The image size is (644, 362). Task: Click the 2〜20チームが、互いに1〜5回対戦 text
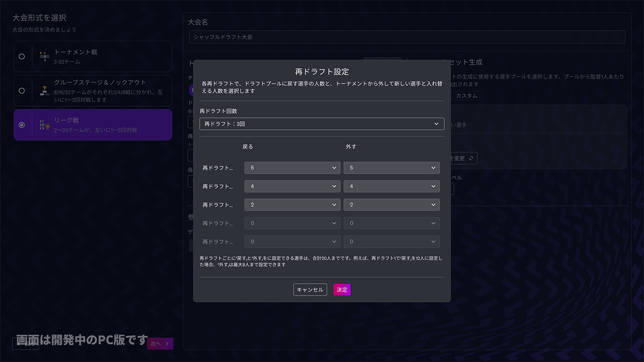[x=96, y=130]
